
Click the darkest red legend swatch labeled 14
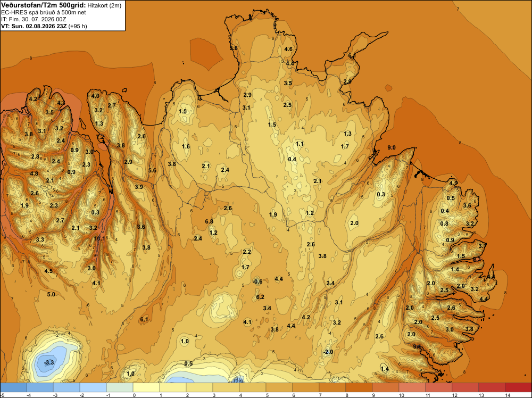click(518, 387)
